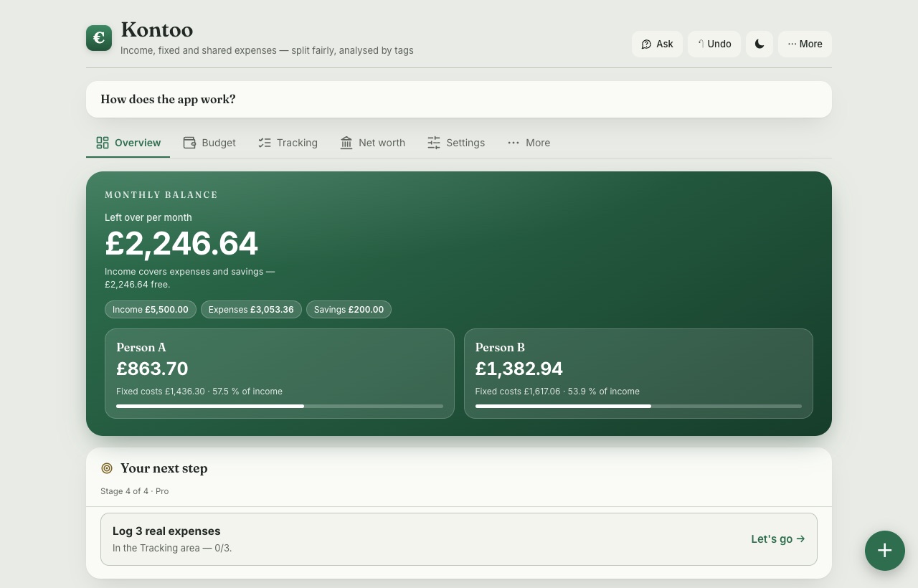Open the Person B balance card
The width and height of the screenshot is (918, 588).
coord(638,374)
